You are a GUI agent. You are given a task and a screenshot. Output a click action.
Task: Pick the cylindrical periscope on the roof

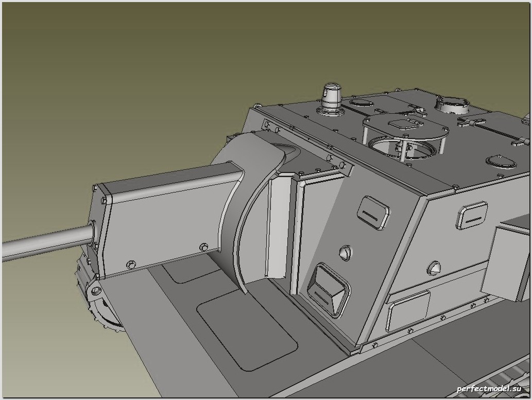pos(331,98)
